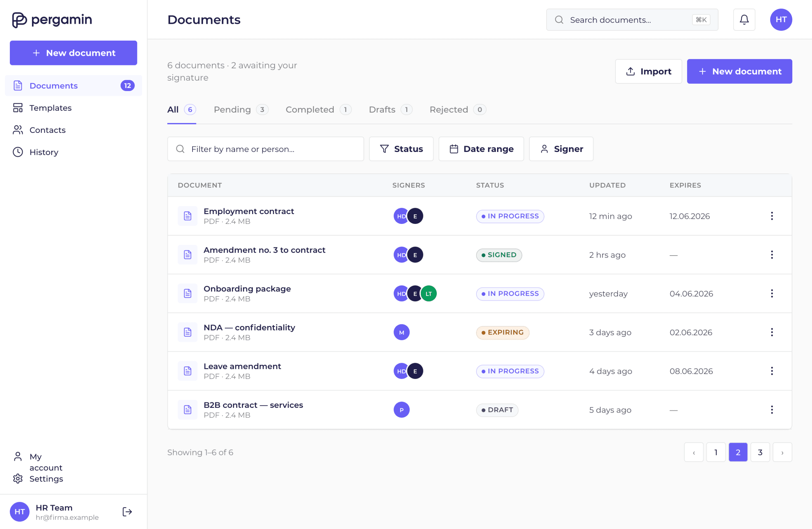Click the HT avatar in sidebar footer
Image resolution: width=812 pixels, height=529 pixels.
pos(19,512)
